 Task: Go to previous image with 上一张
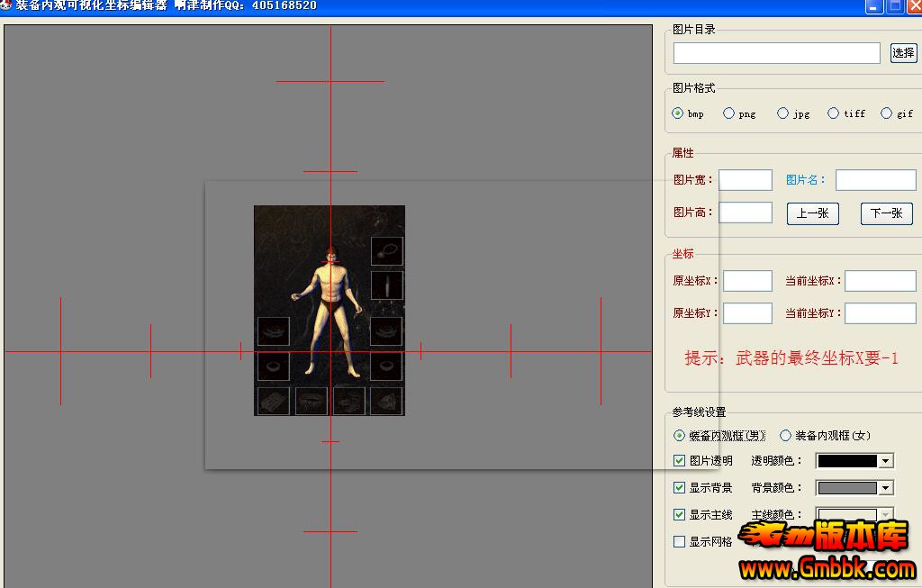click(812, 213)
